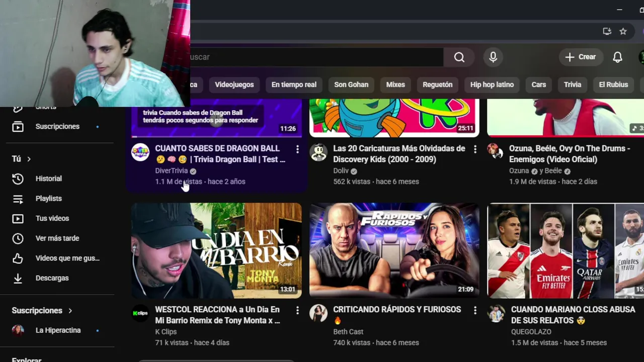Open CUANTO SABES DE DRAGON BALL video title
This screenshot has height=362, width=644.
pyautogui.click(x=220, y=154)
